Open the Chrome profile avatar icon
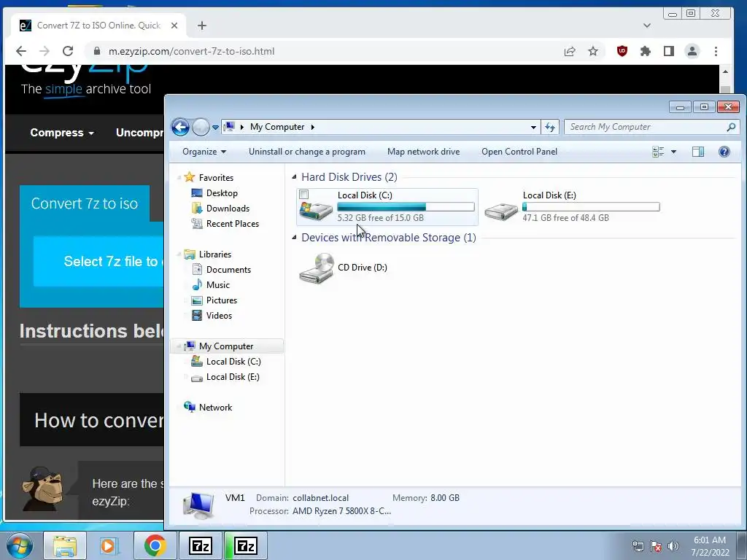The height and width of the screenshot is (560, 747). click(x=692, y=52)
